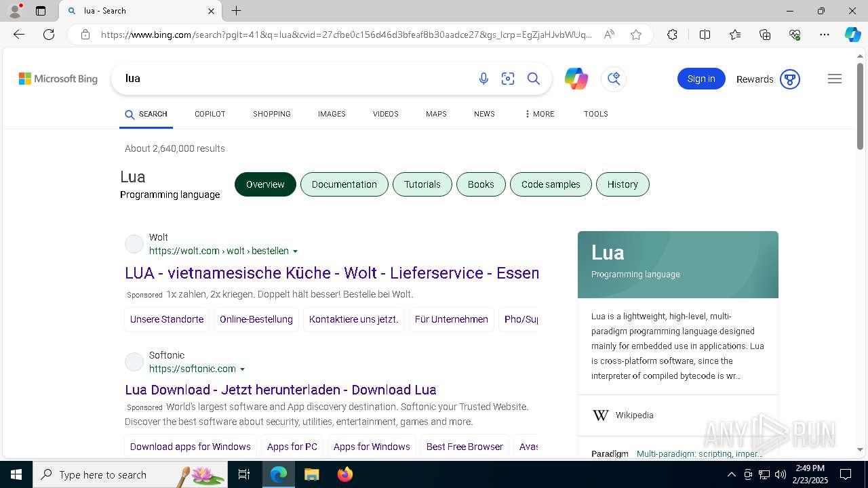Open Bing deep search icon

pos(614,79)
